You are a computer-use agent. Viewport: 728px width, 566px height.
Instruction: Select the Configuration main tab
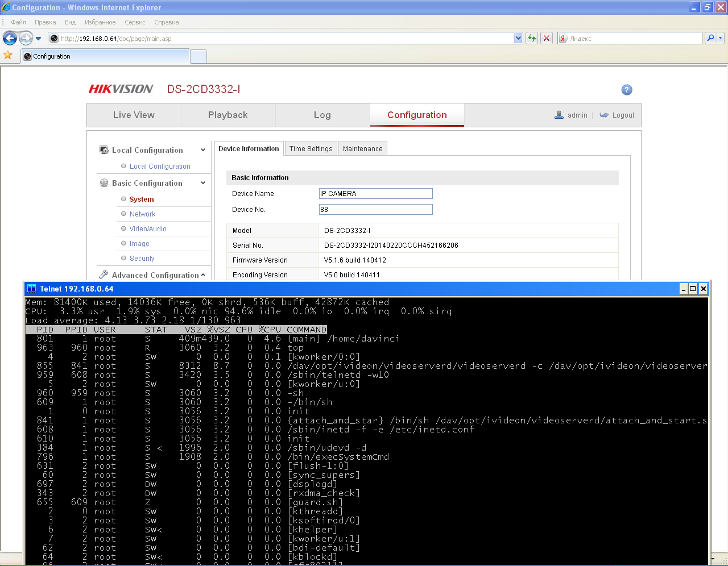(x=417, y=115)
